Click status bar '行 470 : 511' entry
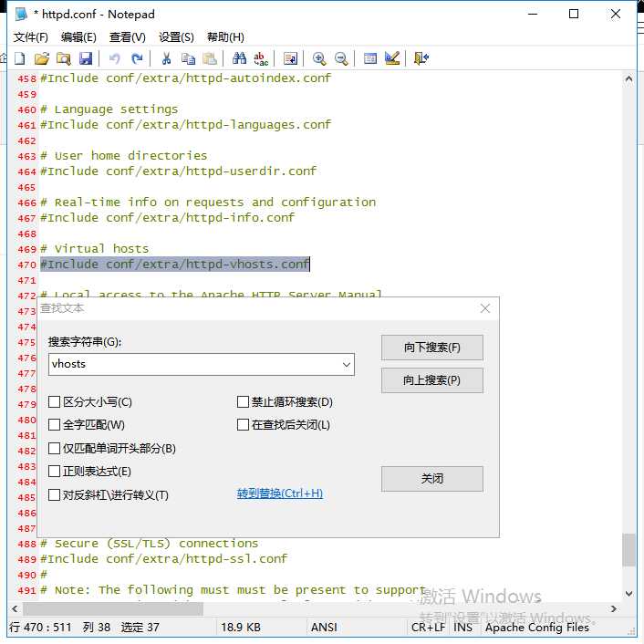Screen dimensions: 644x644 (x=40, y=628)
